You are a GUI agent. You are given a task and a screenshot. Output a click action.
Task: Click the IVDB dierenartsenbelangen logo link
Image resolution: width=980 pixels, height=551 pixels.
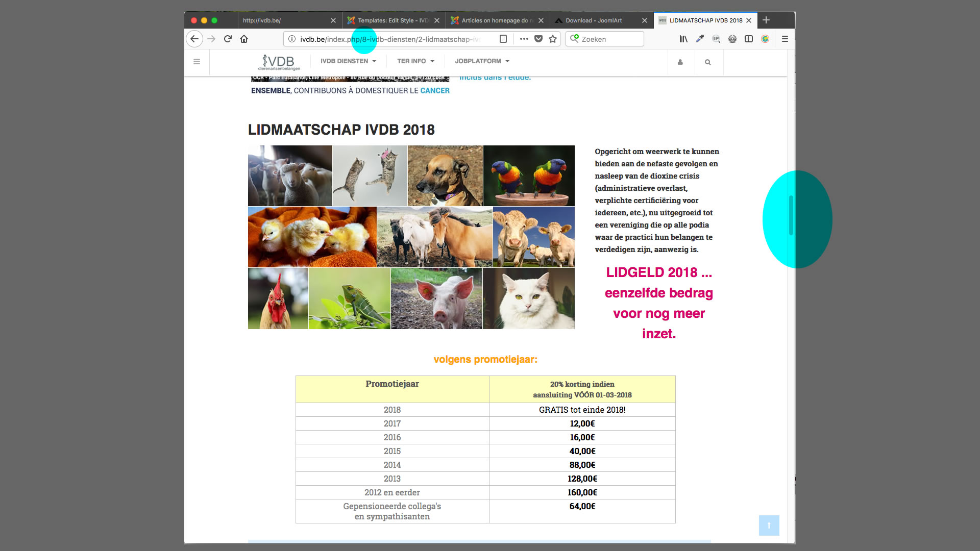point(279,62)
